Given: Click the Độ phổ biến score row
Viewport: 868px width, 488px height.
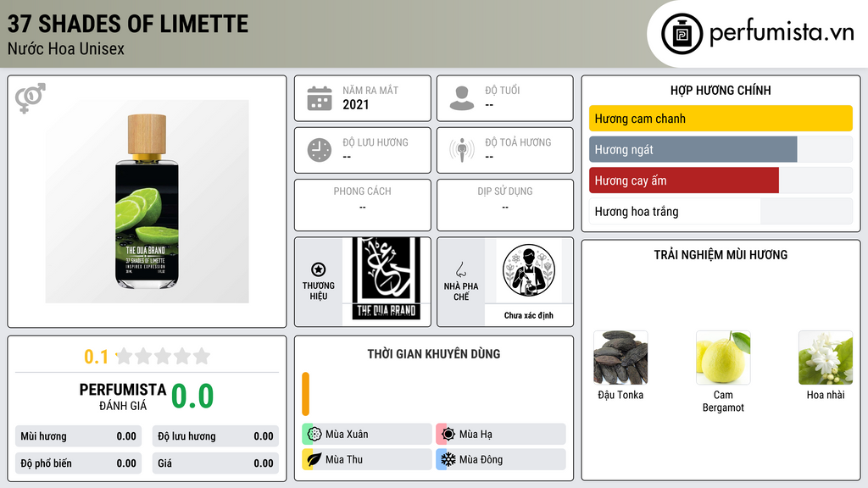Looking at the screenshot, I should pos(78,463).
